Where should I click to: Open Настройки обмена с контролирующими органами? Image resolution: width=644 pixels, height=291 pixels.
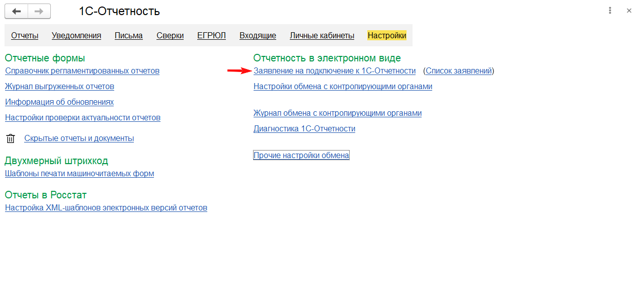point(343,87)
